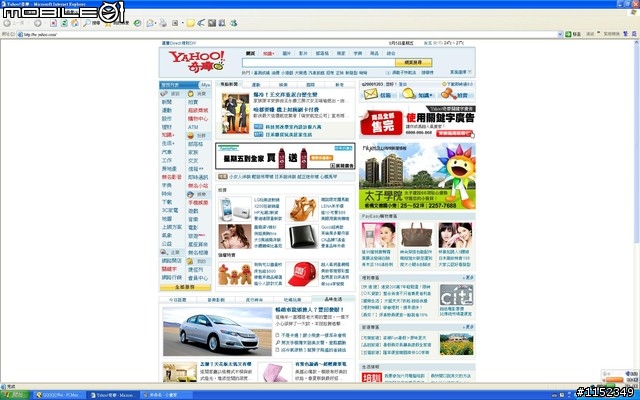Click the yellow 網頁搜尋 search button

(413, 62)
